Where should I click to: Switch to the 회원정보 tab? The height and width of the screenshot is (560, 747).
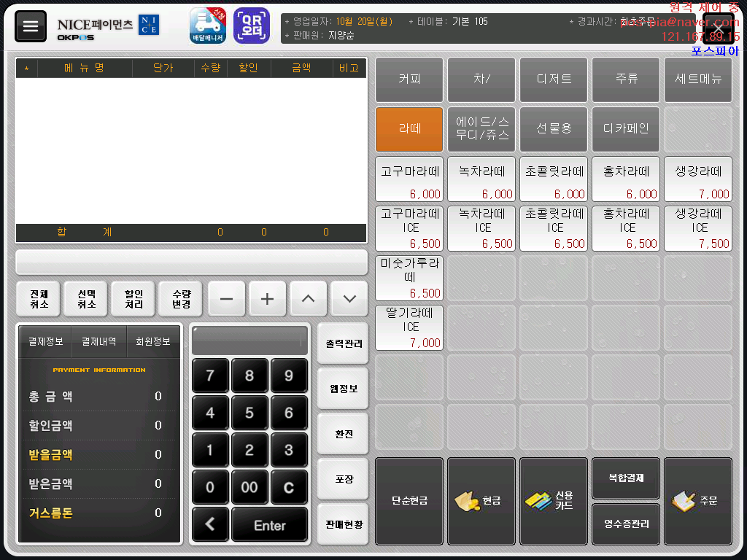click(153, 341)
